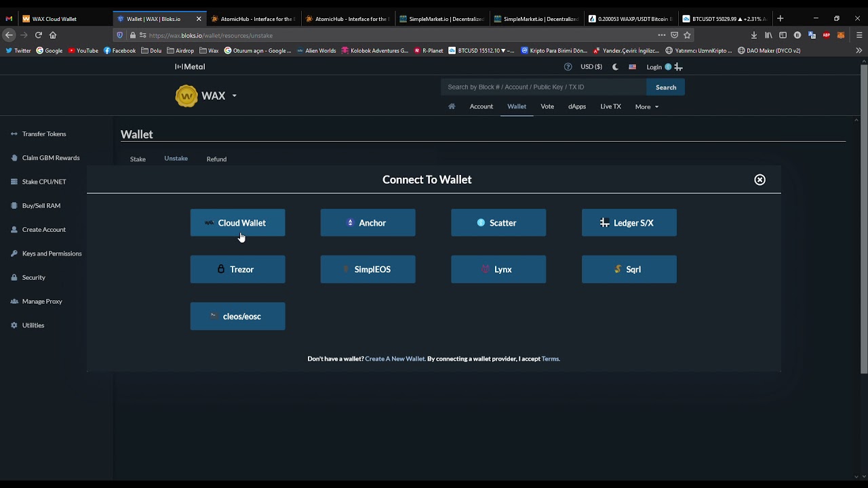Pick the Trezor wallet button
Viewport: 868px width, 488px height.
click(237, 269)
